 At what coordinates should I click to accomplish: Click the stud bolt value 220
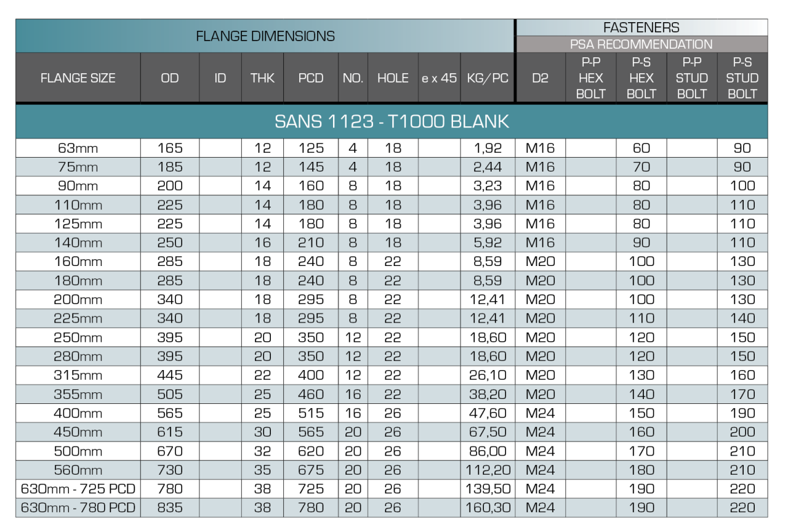tap(742, 508)
